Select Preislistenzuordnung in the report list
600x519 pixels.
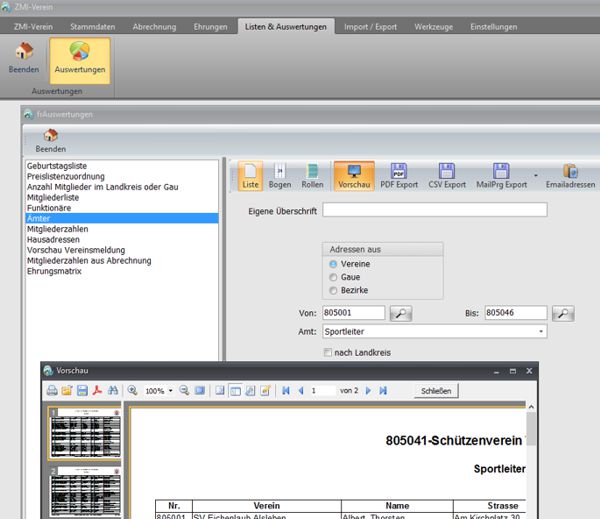(122, 176)
